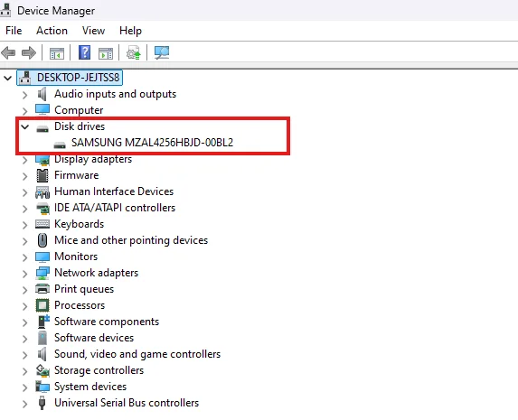518x420 pixels.
Task: Open the Action menu
Action: tap(52, 31)
